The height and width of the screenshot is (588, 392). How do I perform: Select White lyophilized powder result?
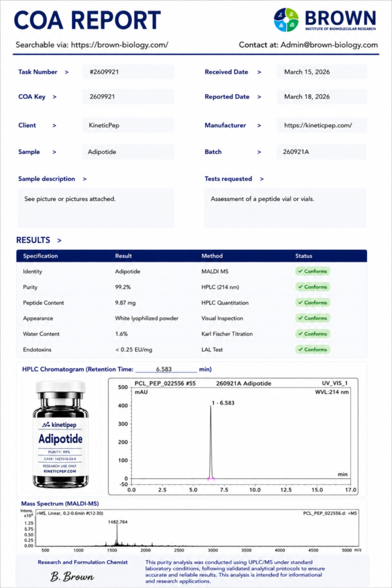[x=146, y=318]
